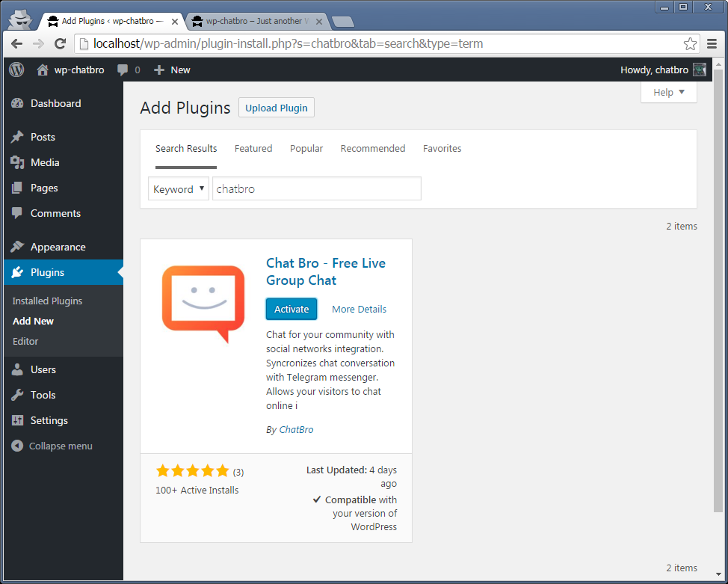
Task: Click the Chat Bro plugin logo thumbnail
Action: [x=203, y=304]
